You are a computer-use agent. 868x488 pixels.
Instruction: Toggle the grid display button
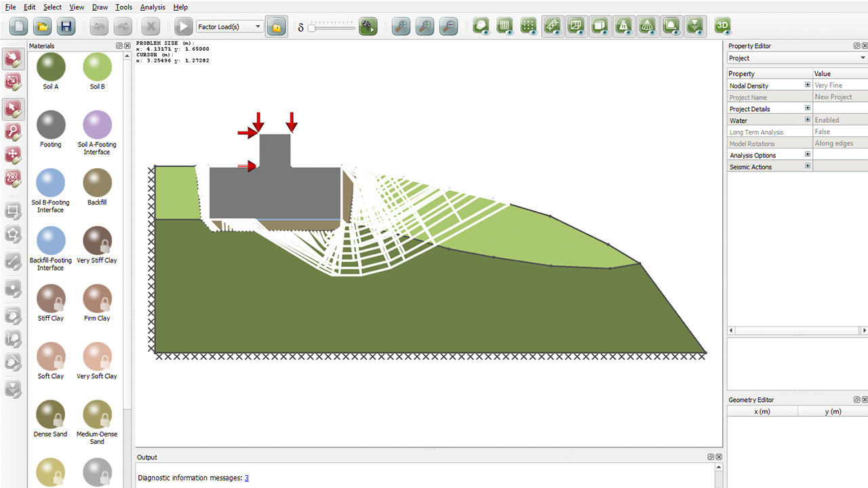pyautogui.click(x=504, y=26)
